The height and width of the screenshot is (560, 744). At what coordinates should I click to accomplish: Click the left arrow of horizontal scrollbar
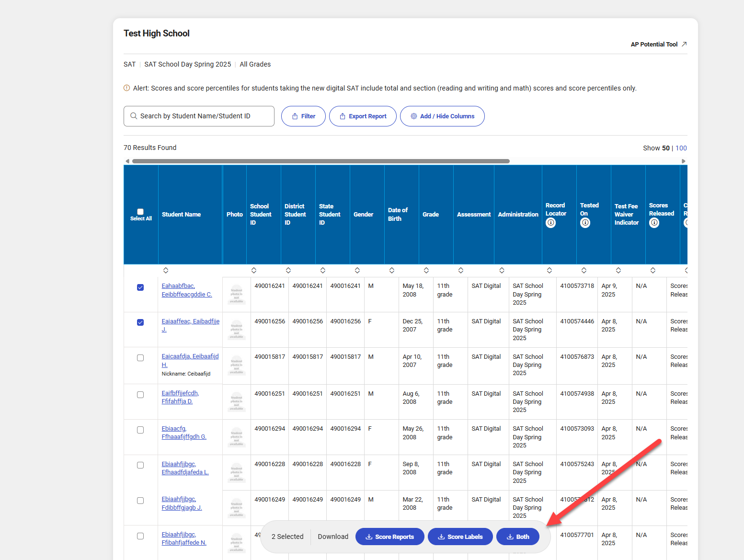point(127,161)
